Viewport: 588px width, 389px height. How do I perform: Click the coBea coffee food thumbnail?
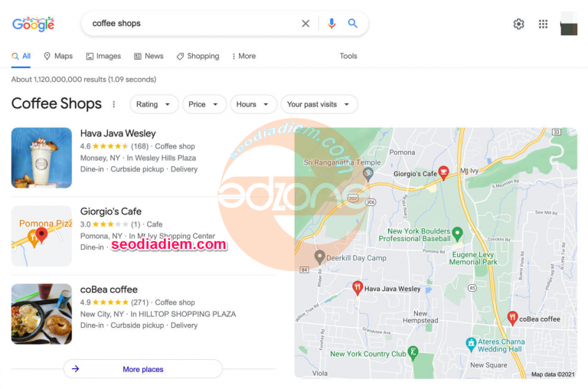pyautogui.click(x=41, y=314)
